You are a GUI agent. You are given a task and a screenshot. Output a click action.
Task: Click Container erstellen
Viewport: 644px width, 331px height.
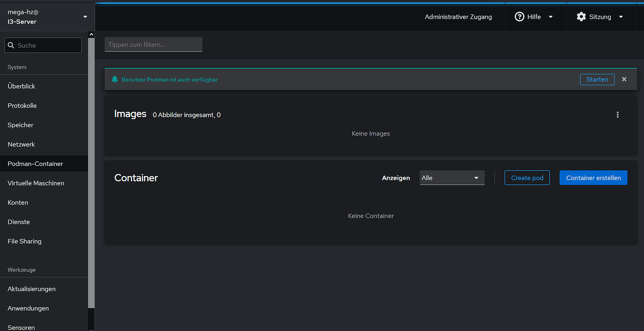click(x=593, y=178)
